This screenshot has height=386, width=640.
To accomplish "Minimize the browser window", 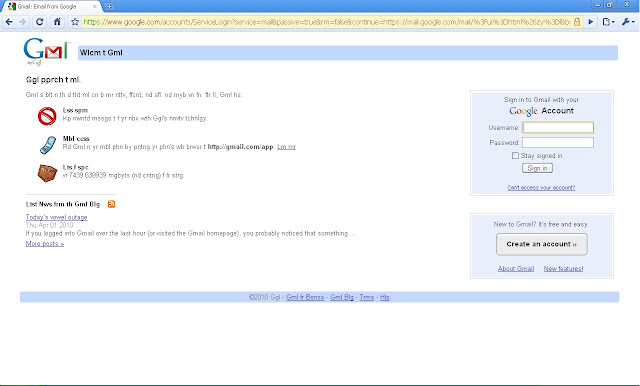I will (598, 5).
